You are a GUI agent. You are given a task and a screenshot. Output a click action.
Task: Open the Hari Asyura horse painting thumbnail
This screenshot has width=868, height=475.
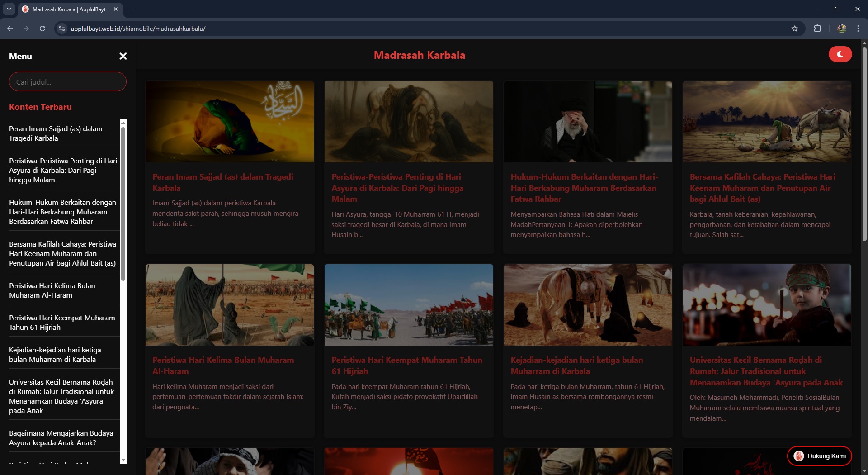click(x=409, y=122)
